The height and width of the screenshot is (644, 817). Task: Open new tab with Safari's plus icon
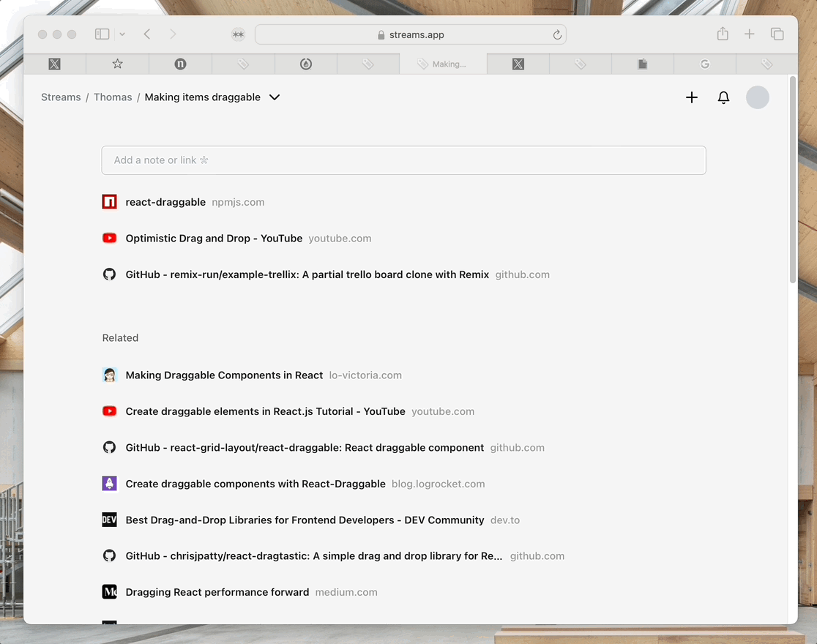point(749,34)
